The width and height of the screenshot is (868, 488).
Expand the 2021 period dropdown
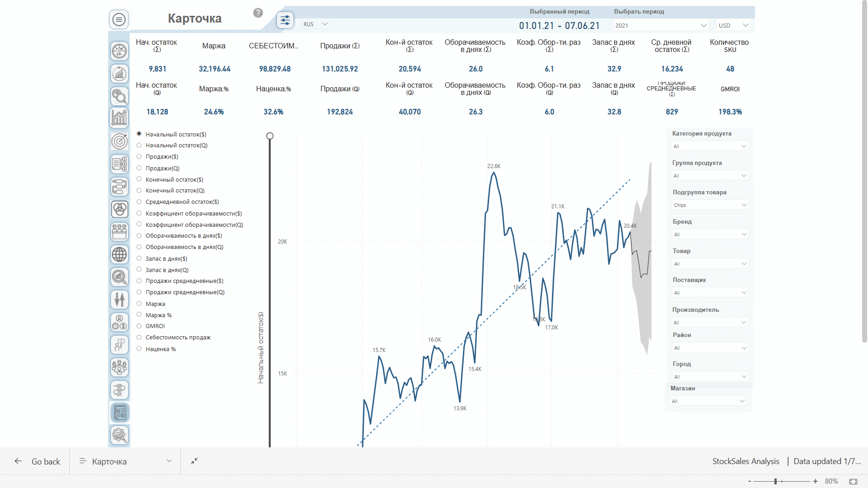[x=660, y=25]
